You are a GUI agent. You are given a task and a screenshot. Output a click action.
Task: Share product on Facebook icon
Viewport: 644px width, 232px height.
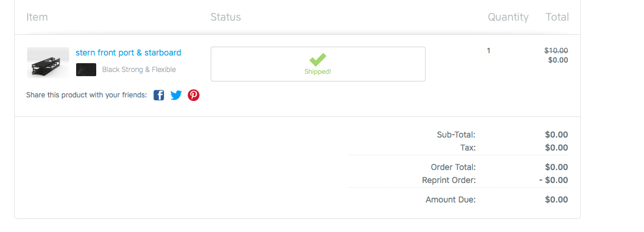click(x=159, y=95)
